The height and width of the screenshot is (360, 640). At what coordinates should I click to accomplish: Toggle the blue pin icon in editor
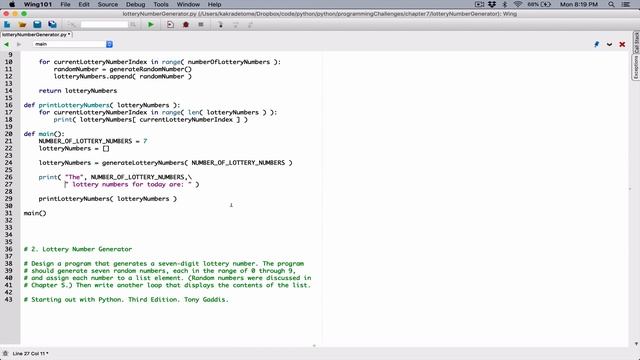[x=596, y=44]
